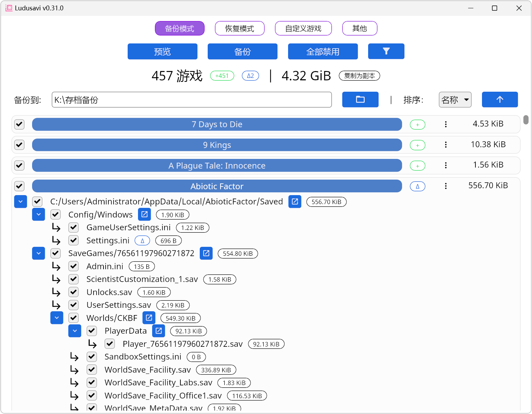Toggle the Admin.ini checkbox
This screenshot has height=414, width=532.
coord(73,266)
